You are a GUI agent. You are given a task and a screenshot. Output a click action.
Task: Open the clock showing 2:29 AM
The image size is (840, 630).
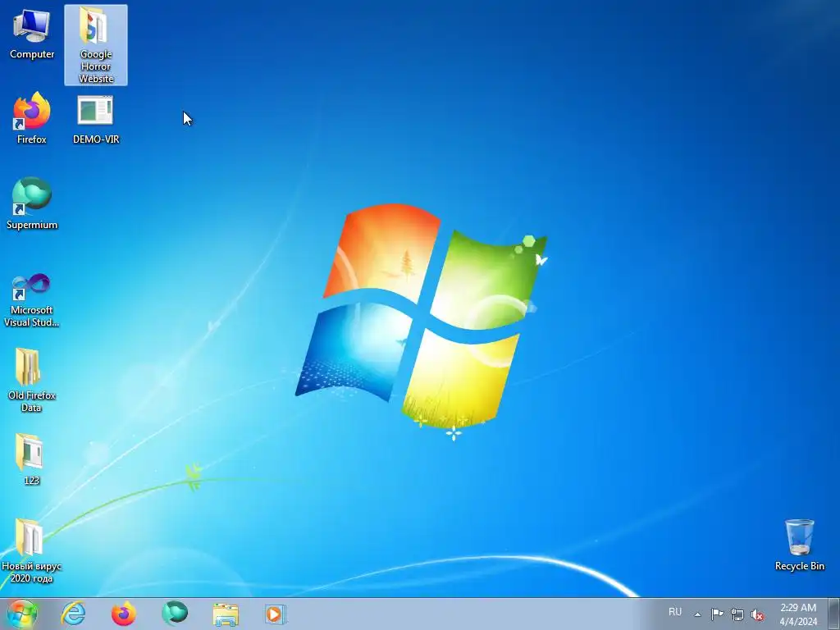point(798,614)
